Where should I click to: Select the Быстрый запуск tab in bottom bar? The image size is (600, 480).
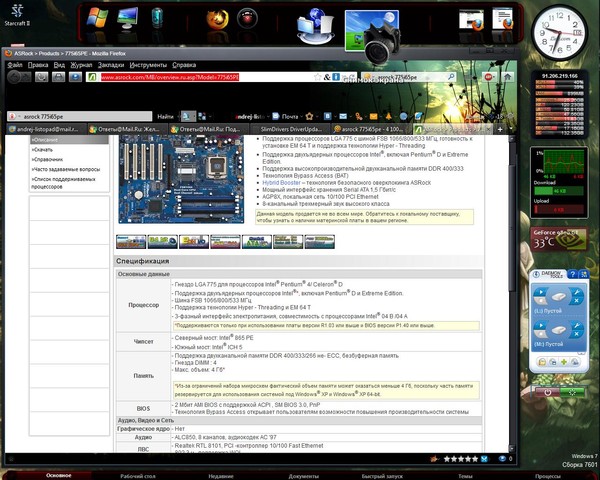point(382,477)
